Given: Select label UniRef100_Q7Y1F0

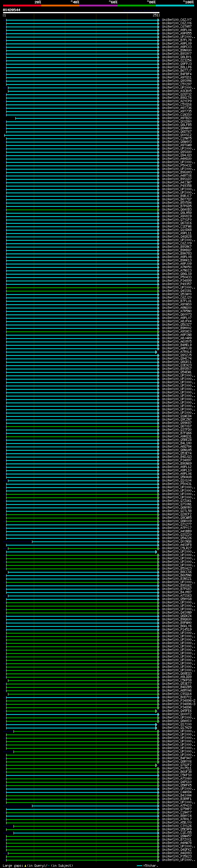Looking at the screenshot, I should (x=177, y=220).
